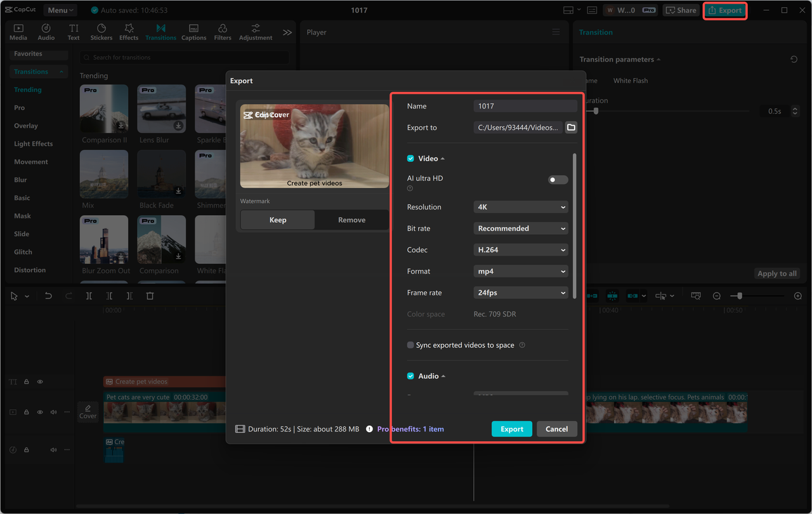Click the folder icon beside Export to path
Image resolution: width=812 pixels, height=514 pixels.
[x=571, y=128]
